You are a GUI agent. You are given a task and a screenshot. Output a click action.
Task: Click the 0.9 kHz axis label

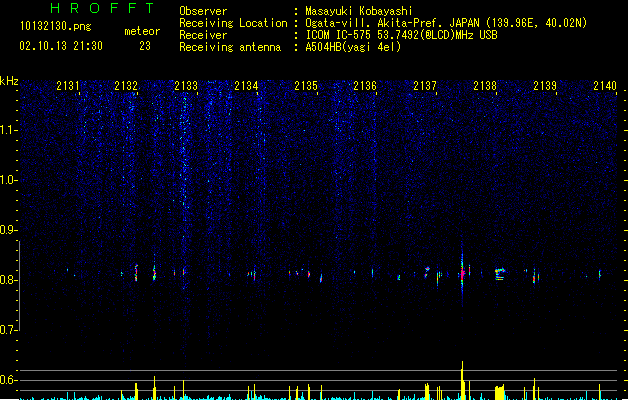pos(8,230)
